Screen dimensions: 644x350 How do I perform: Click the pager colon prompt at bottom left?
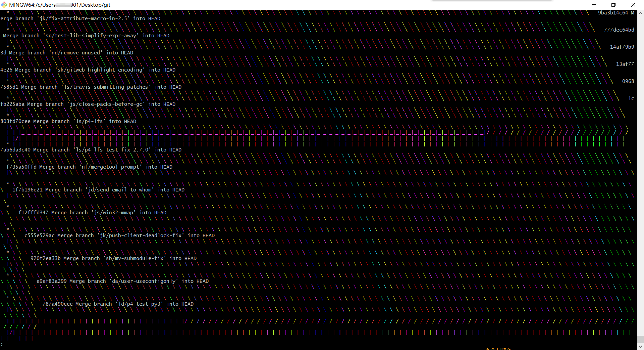[x=2, y=344]
